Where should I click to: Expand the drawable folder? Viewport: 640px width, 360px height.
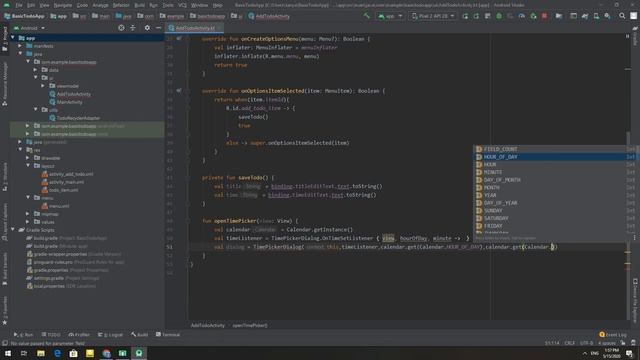[x=28, y=158]
